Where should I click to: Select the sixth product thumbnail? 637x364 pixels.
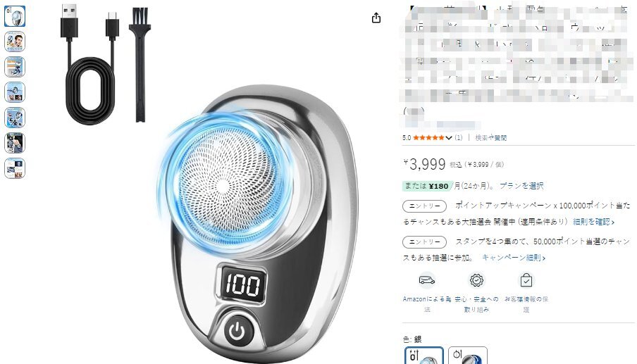[15, 143]
